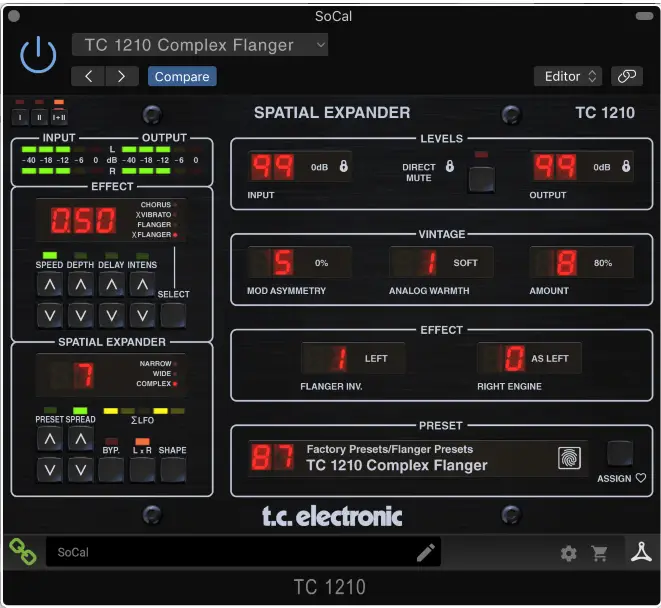Click the three-pronged module icon in the bottom bar
Screen dimensions: 661x608
(641, 552)
